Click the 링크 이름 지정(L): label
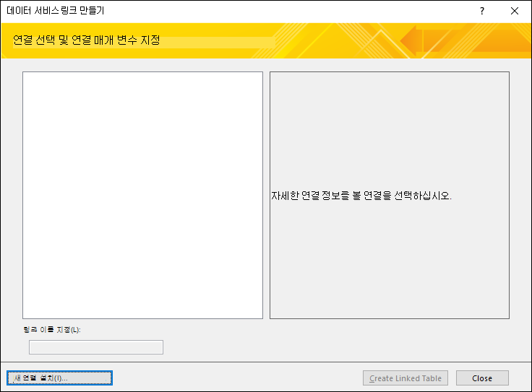 coord(52,330)
